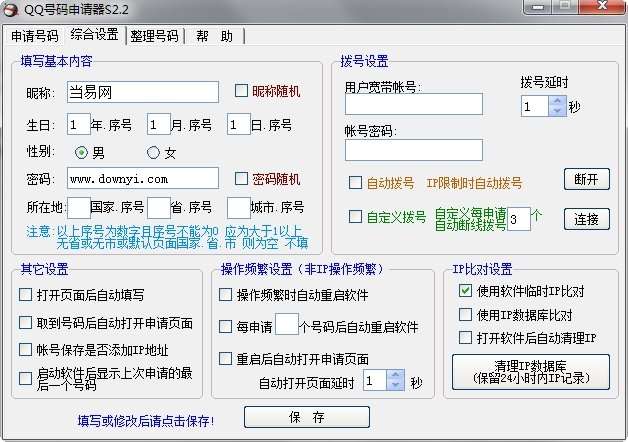Click the birthday 日.序号 input box

pos(239,125)
